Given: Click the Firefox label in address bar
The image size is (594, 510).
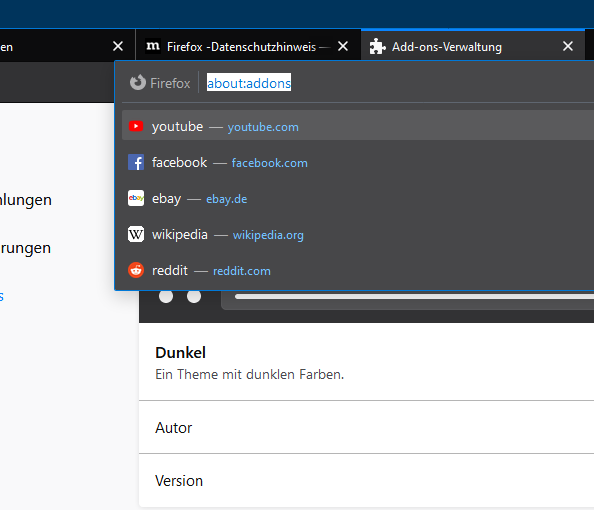Looking at the screenshot, I should pyautogui.click(x=170, y=83).
